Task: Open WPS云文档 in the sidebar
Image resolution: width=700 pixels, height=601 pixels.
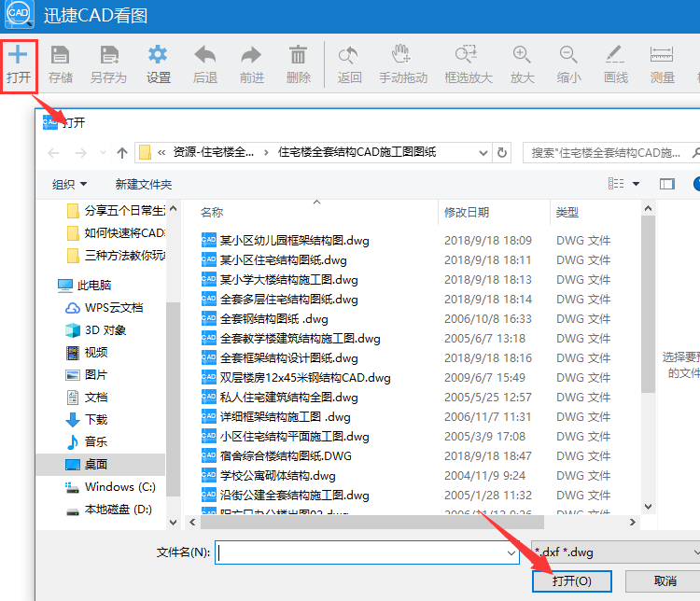Action: pyautogui.click(x=105, y=308)
